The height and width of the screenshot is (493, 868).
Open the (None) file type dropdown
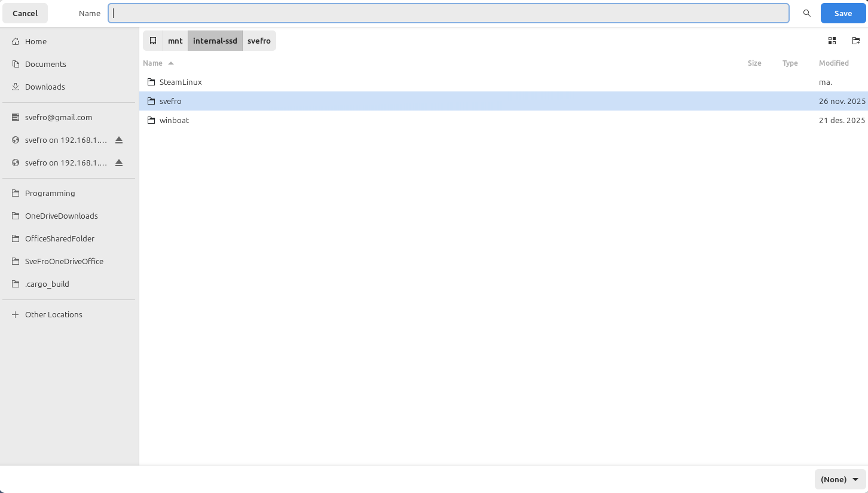pos(840,479)
